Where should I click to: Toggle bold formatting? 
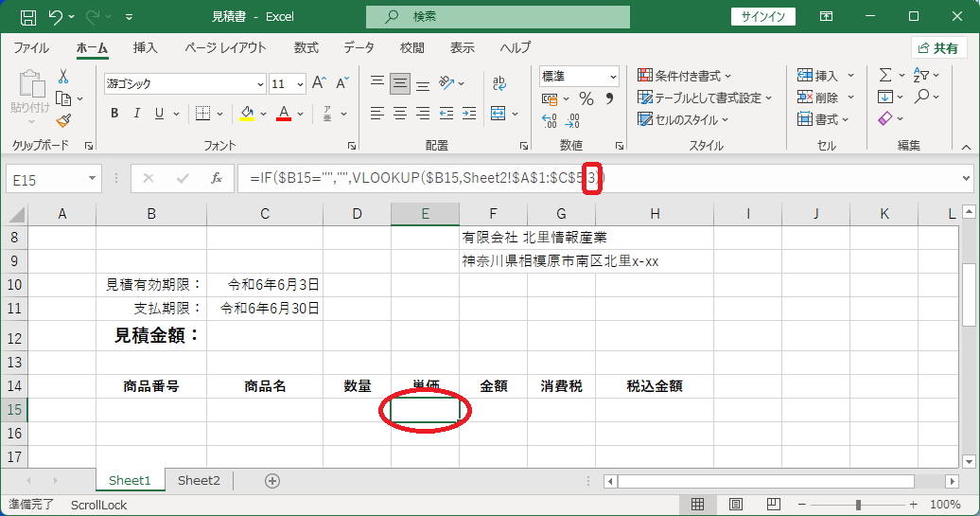[114, 114]
